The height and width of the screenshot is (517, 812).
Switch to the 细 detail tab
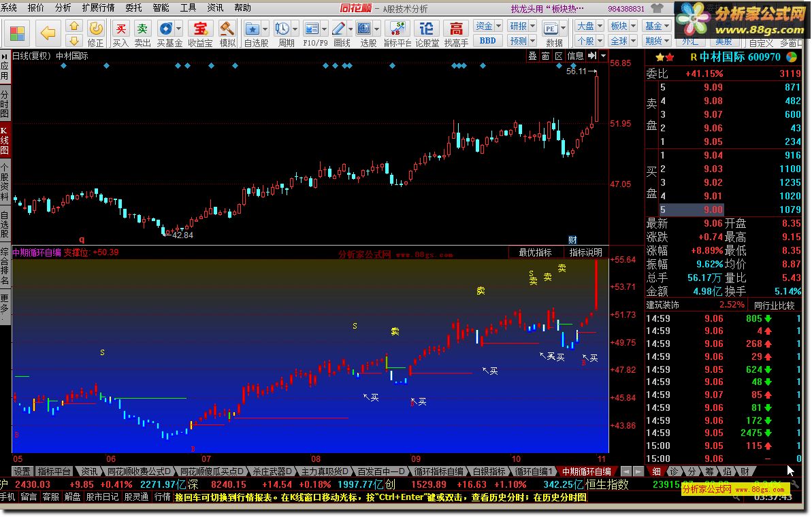tap(656, 471)
